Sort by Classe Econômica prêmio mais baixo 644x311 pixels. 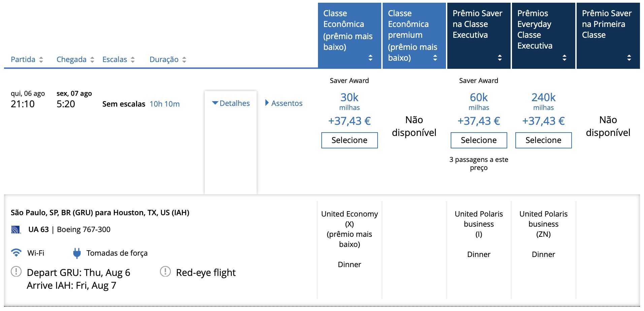(x=371, y=58)
